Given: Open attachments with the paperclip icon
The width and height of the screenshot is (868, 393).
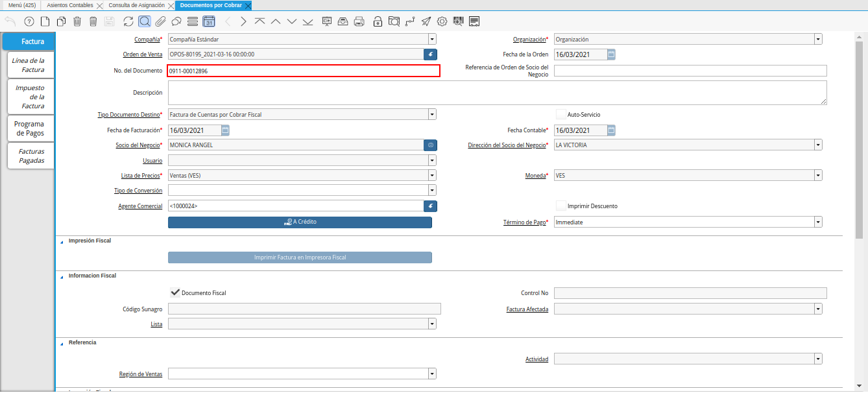Looking at the screenshot, I should click(x=160, y=21).
